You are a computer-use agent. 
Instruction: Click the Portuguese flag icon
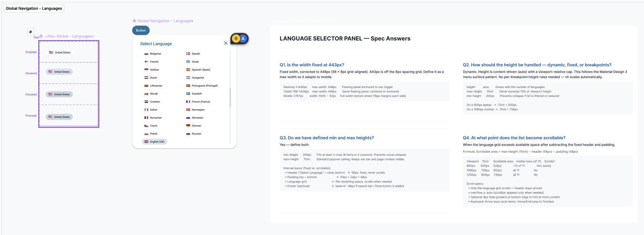pos(188,86)
